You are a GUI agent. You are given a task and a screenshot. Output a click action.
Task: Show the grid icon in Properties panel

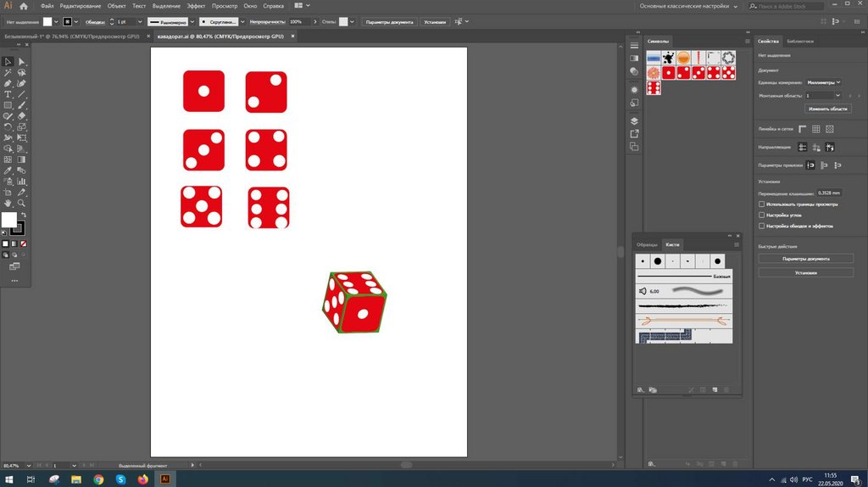tap(815, 129)
